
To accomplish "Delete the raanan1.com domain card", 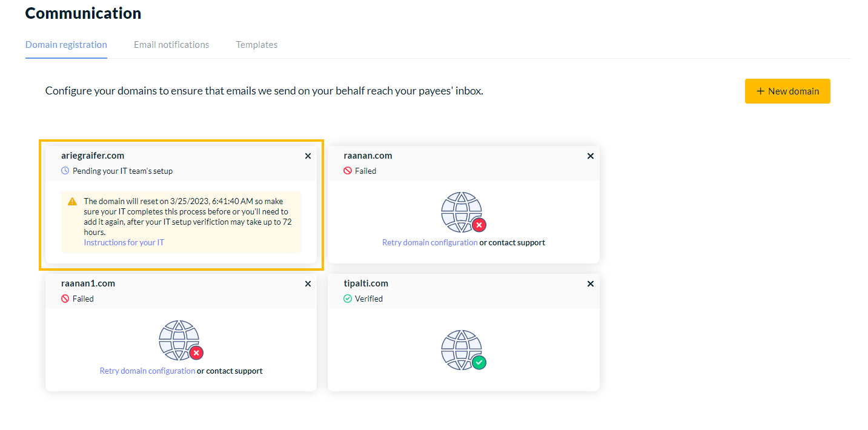I will 308,284.
